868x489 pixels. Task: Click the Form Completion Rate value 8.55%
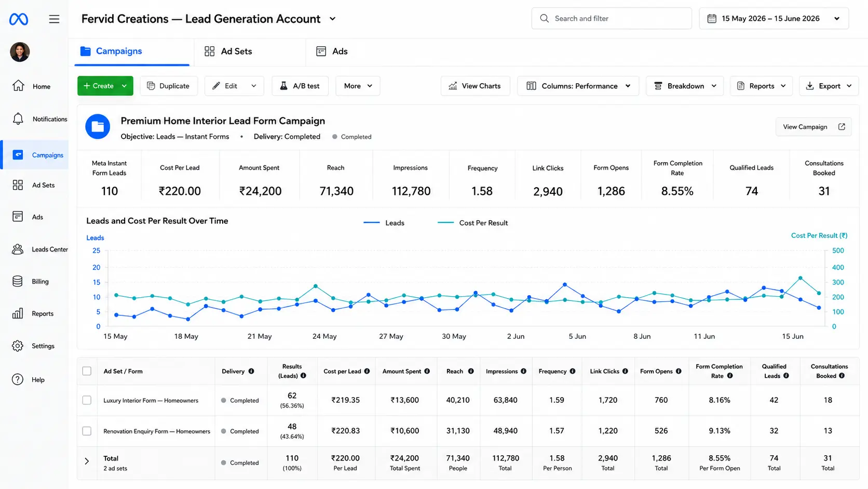pyautogui.click(x=677, y=191)
